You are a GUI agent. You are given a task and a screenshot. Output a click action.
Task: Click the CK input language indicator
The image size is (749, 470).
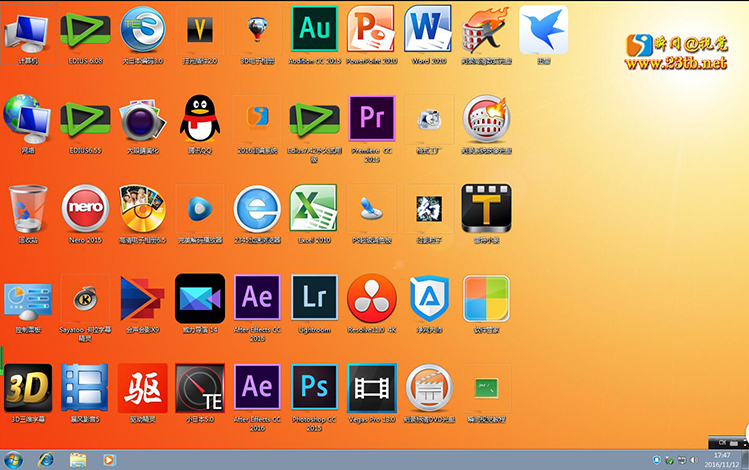click(722, 443)
